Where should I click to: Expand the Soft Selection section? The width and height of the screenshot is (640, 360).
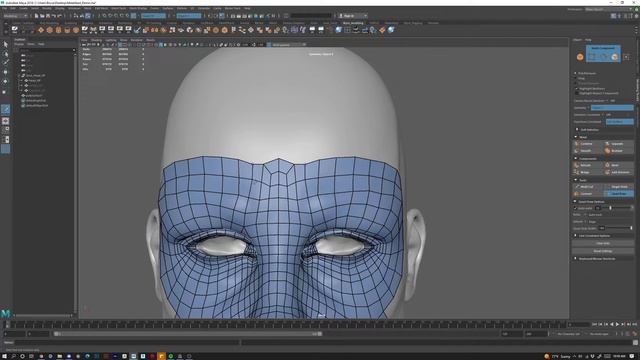[x=589, y=130]
